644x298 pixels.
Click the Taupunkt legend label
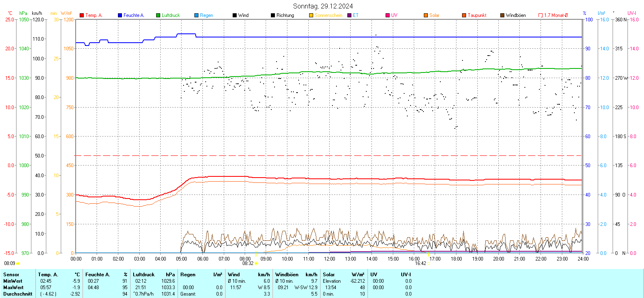coord(477,15)
